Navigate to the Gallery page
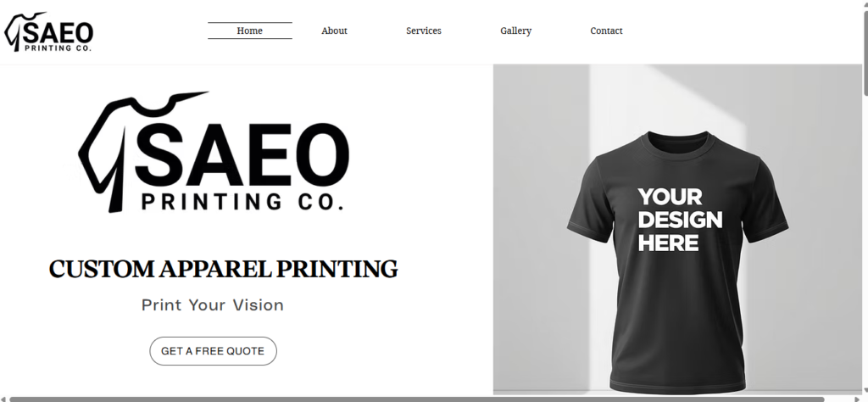This screenshot has width=868, height=402. click(516, 31)
